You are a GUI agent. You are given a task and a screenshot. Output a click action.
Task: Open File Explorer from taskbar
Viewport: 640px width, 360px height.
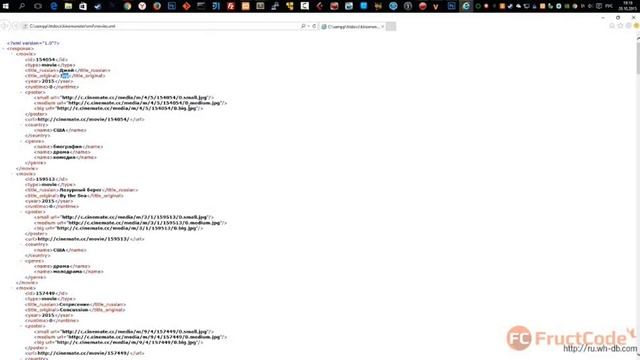(x=68, y=6)
